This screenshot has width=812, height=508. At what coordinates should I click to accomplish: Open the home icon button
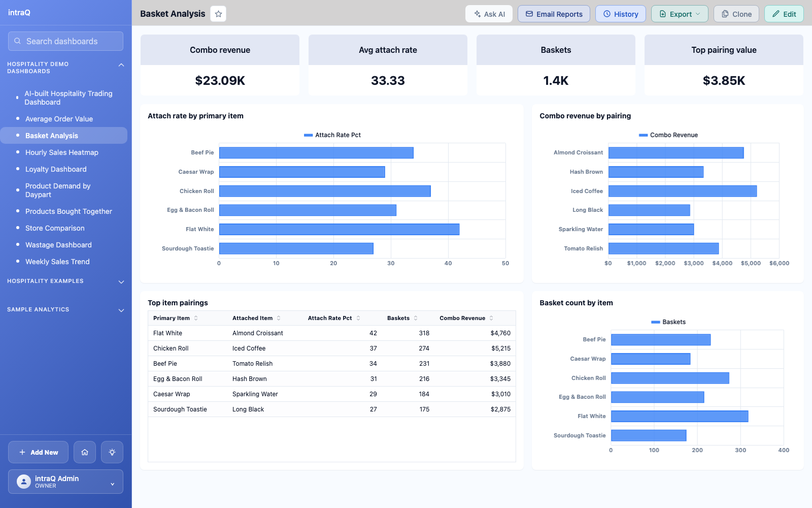point(85,452)
